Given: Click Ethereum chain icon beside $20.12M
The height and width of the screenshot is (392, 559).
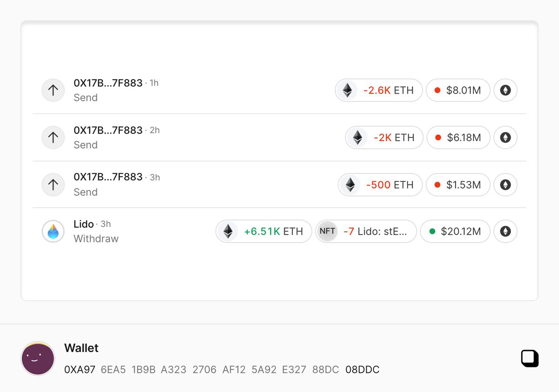Looking at the screenshot, I should [x=505, y=231].
